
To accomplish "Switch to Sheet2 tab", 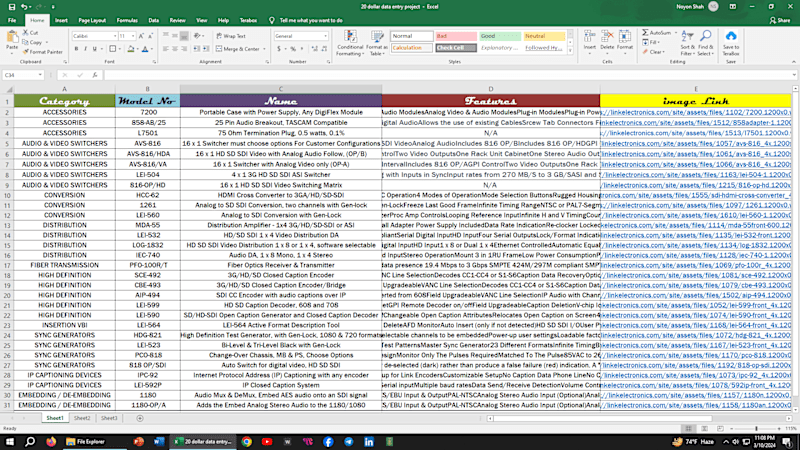I will coord(82,418).
